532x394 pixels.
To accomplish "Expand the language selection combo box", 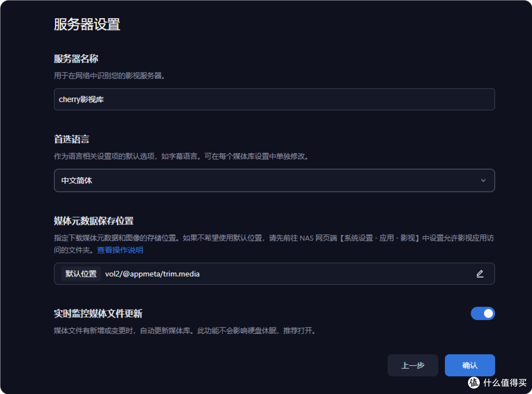I will tap(274, 180).
